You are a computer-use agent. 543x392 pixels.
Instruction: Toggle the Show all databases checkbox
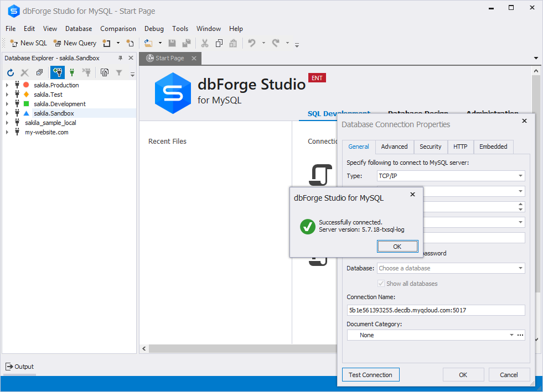381,284
